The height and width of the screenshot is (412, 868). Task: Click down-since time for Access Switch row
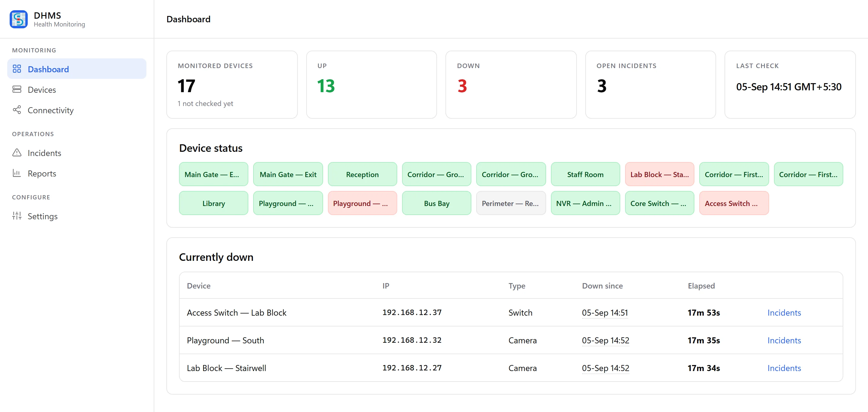pos(605,313)
